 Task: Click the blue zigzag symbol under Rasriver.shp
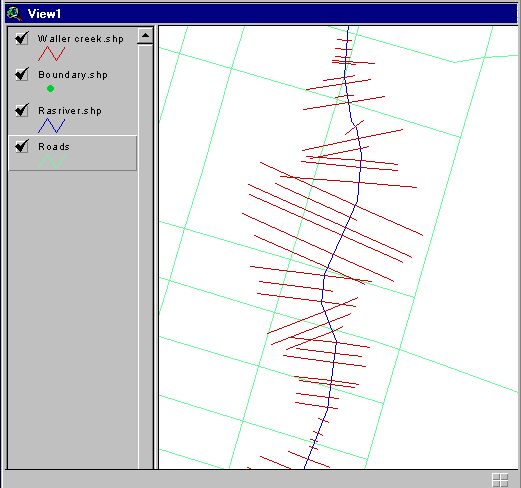coord(51,125)
